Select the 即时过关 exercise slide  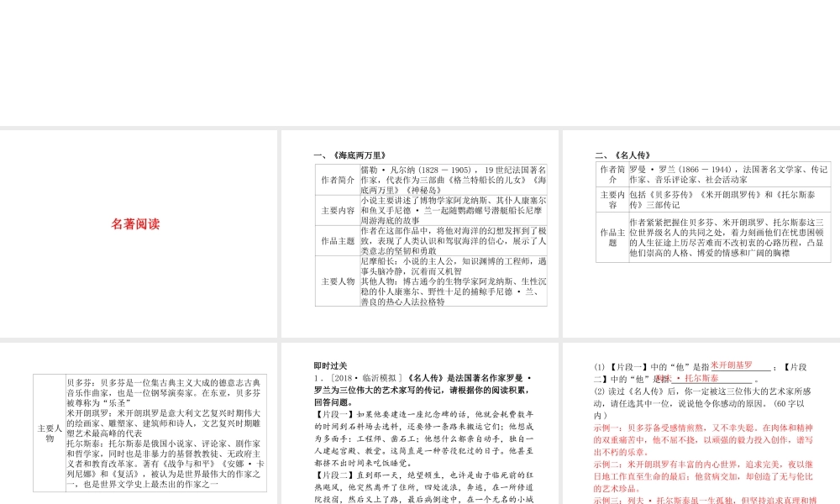[x=419, y=423]
